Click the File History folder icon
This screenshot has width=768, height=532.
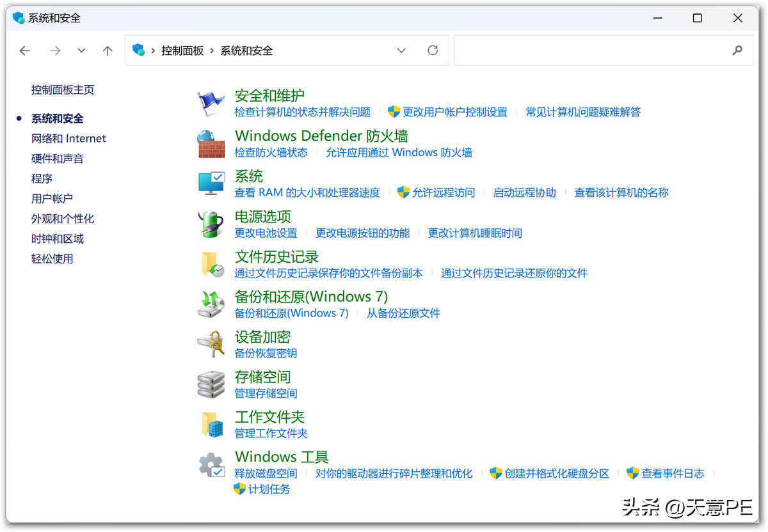tap(211, 264)
